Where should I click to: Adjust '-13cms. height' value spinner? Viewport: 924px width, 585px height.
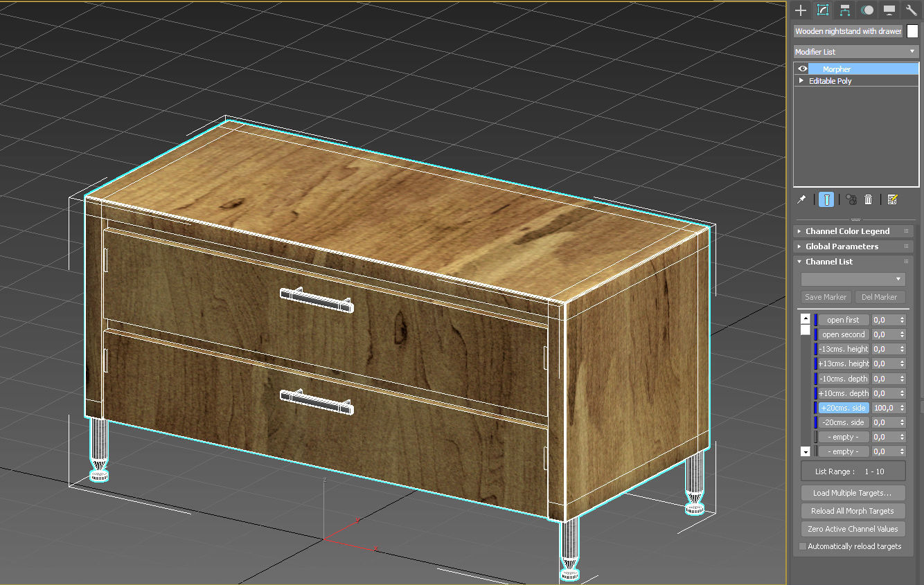coord(902,349)
